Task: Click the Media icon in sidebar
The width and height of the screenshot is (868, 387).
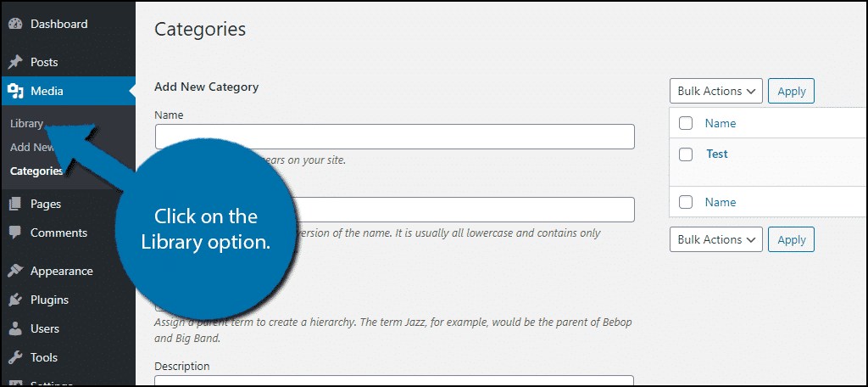Action: tap(16, 91)
